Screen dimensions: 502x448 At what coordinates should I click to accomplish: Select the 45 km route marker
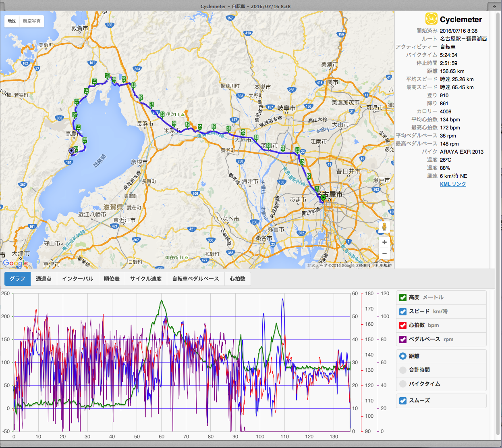pyautogui.click(x=228, y=129)
